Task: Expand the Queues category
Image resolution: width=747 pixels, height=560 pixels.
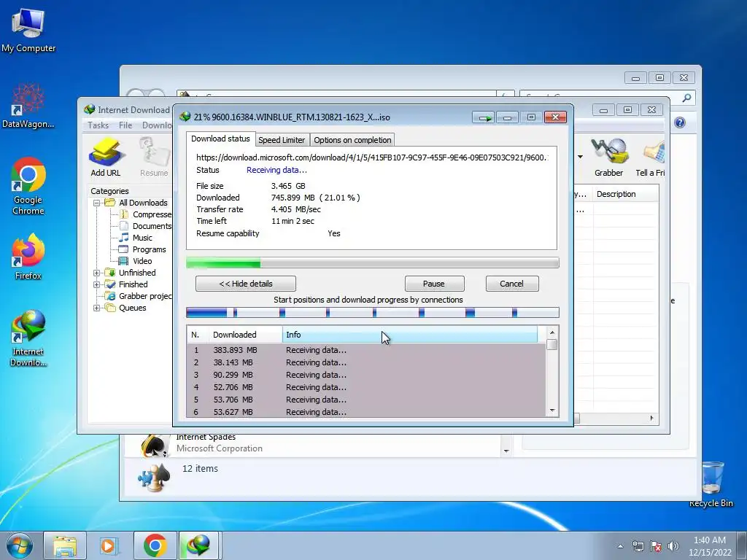Action: 97,308
